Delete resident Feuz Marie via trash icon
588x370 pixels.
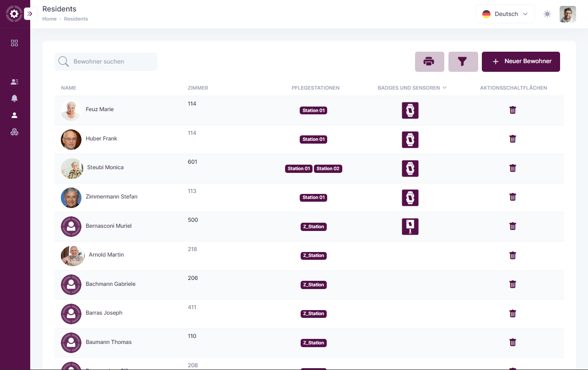pos(512,110)
